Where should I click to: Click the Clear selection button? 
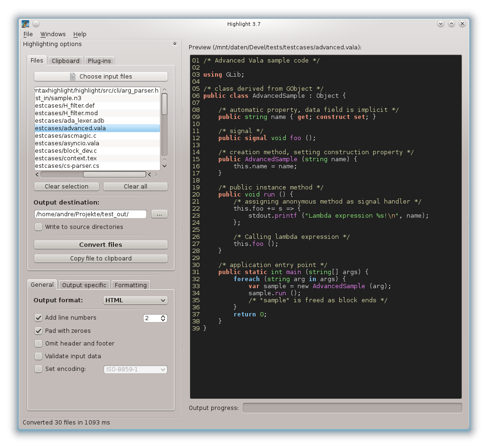pyautogui.click(x=67, y=187)
